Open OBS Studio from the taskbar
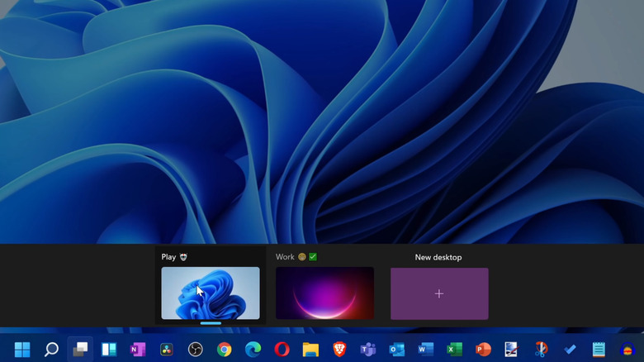The height and width of the screenshot is (362, 644). click(x=195, y=350)
